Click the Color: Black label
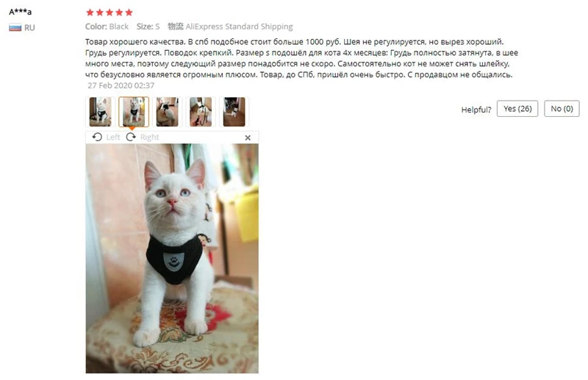The height and width of the screenshot is (380, 588). point(107,26)
